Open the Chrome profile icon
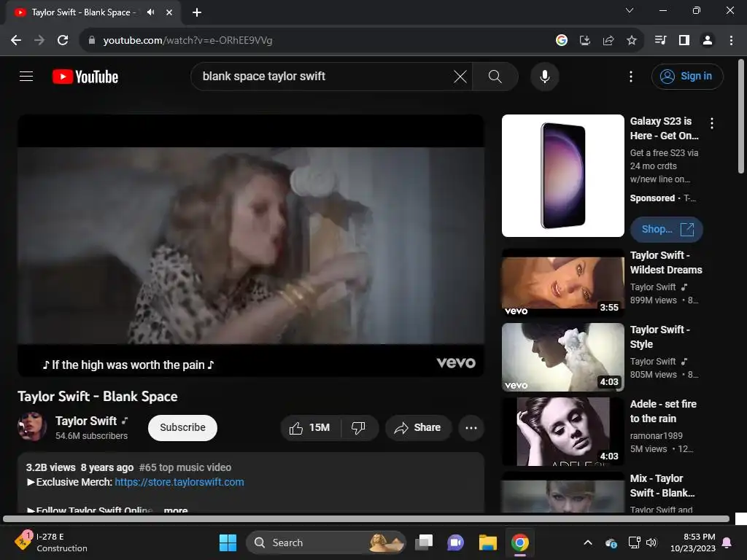This screenshot has width=747, height=560. tap(708, 41)
